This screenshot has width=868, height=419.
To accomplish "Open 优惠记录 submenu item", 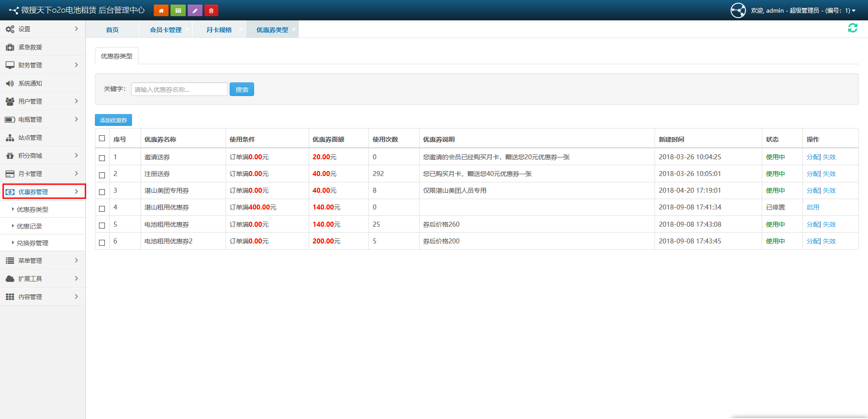I will 29,226.
